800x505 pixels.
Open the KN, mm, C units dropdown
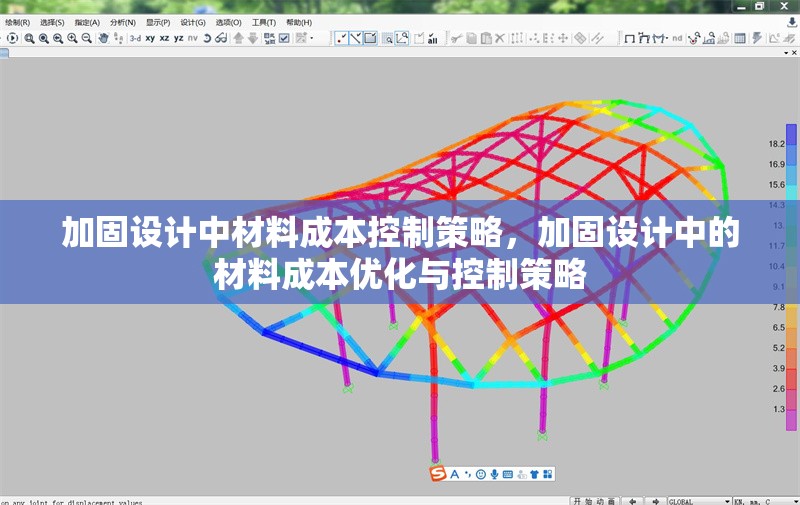coord(766,501)
